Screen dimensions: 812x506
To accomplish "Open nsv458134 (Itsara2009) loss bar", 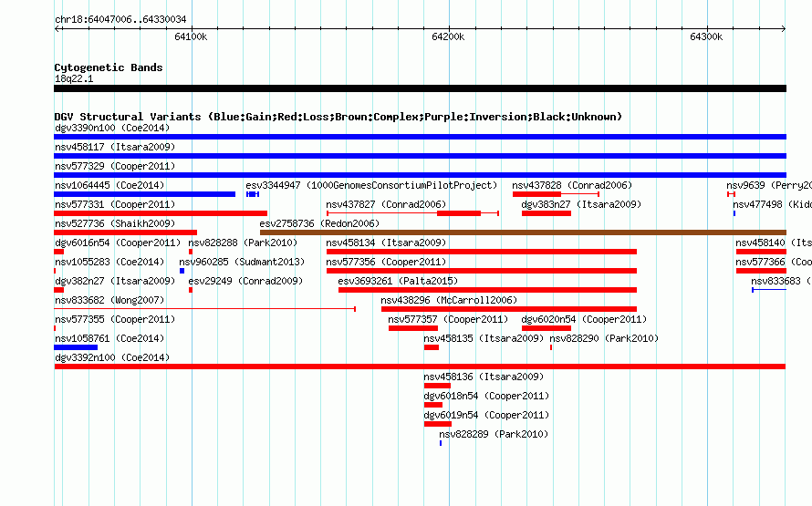I will click(482, 252).
